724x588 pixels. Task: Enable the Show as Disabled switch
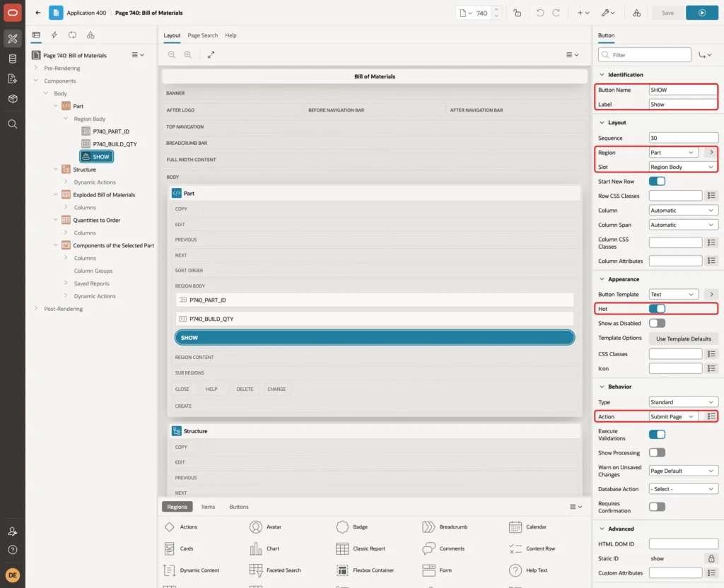[x=657, y=323]
